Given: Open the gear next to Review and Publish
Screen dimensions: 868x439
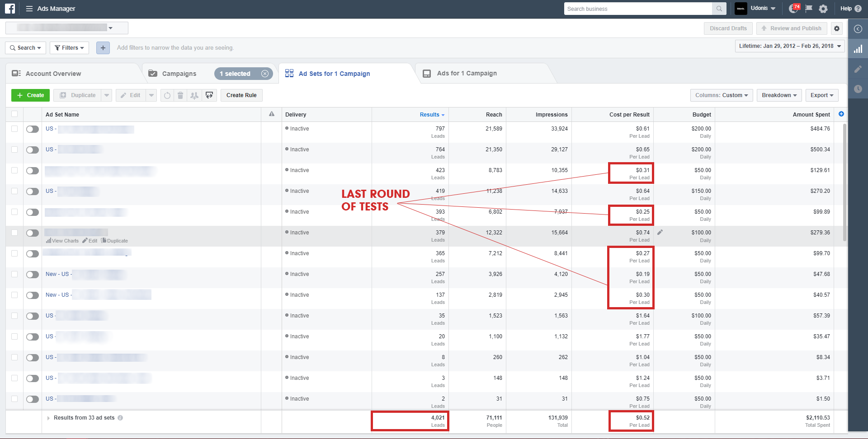Looking at the screenshot, I should click(x=837, y=28).
